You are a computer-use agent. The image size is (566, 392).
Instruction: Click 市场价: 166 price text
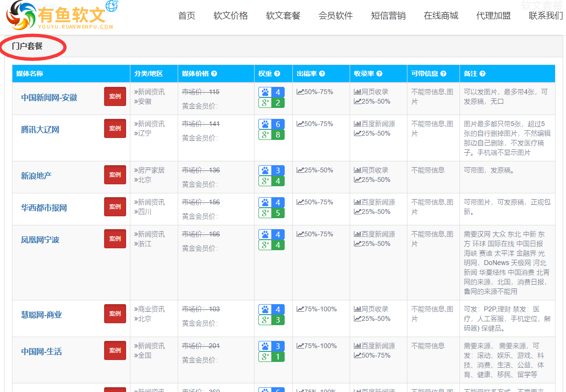tap(201, 234)
